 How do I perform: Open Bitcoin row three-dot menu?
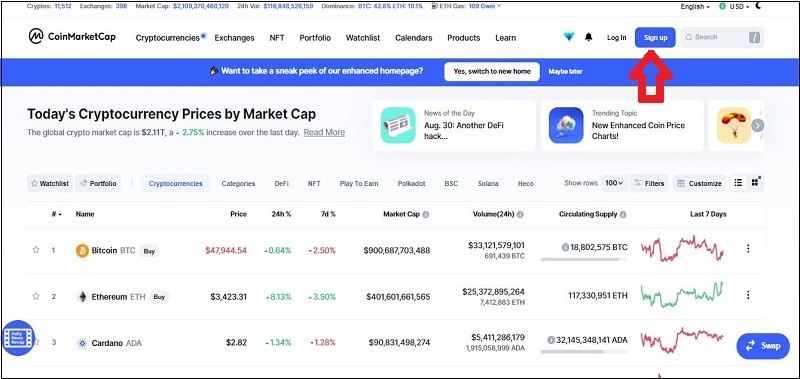coord(748,249)
